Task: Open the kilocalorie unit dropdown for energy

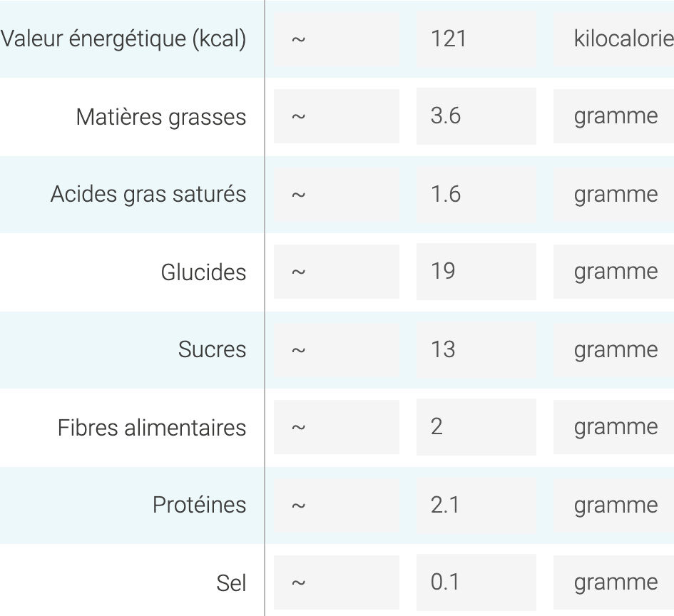Action: click(x=615, y=38)
